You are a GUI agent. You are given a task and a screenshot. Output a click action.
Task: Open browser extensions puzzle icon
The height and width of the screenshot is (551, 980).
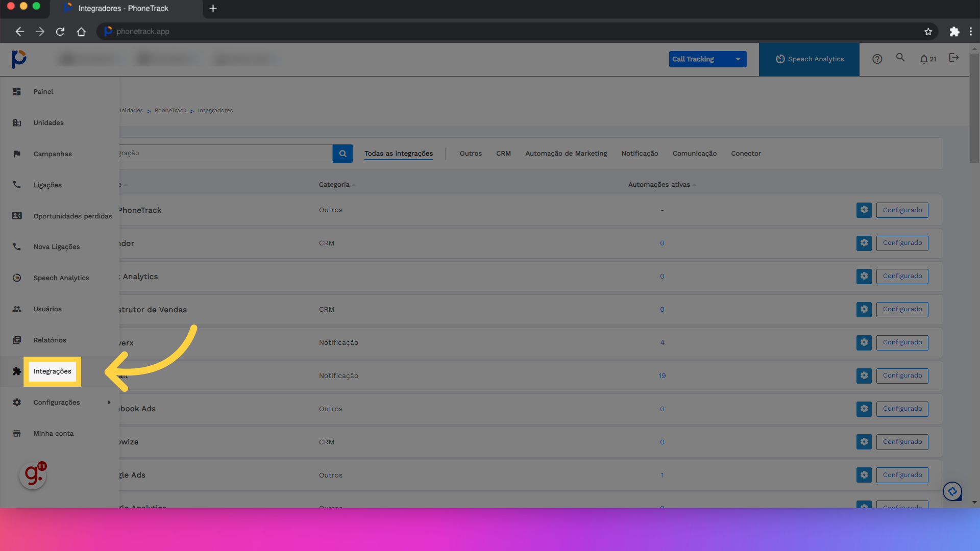click(x=954, y=32)
